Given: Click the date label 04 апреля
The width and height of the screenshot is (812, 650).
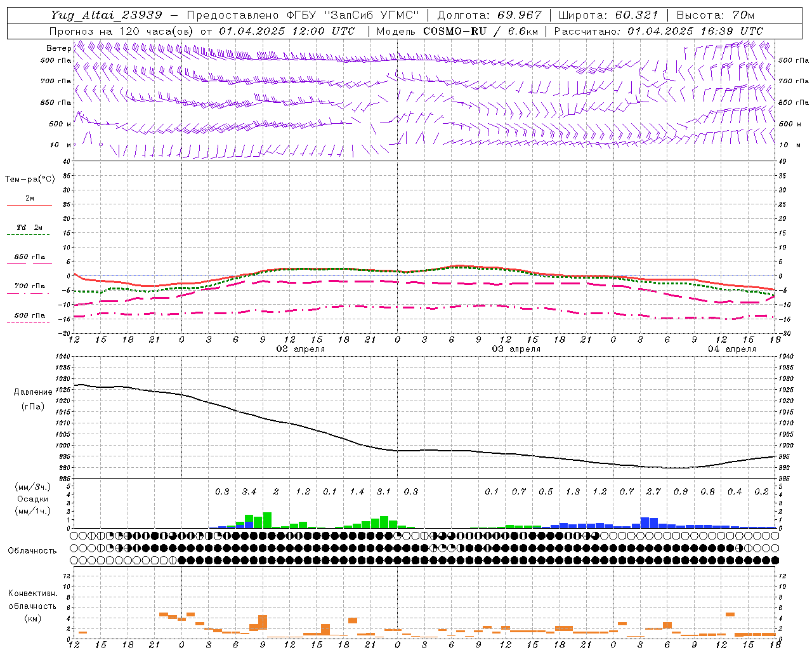Looking at the screenshot, I should [x=732, y=349].
